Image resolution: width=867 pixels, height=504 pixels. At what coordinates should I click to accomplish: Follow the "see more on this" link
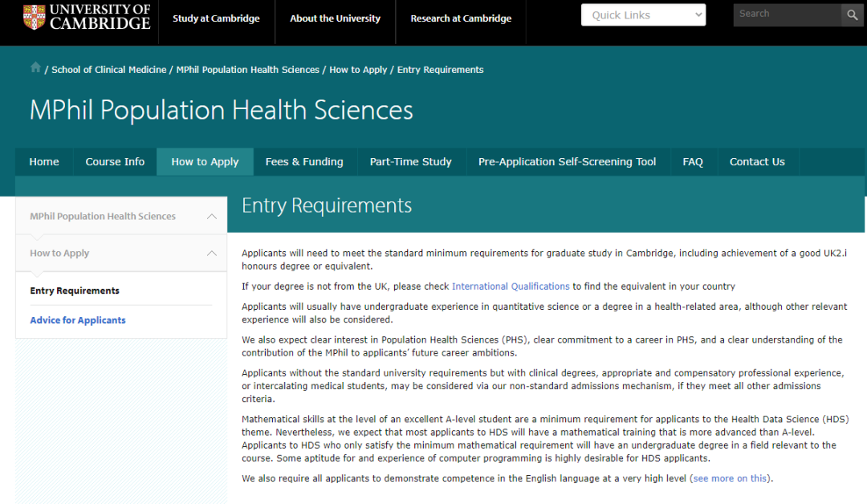coord(730,478)
